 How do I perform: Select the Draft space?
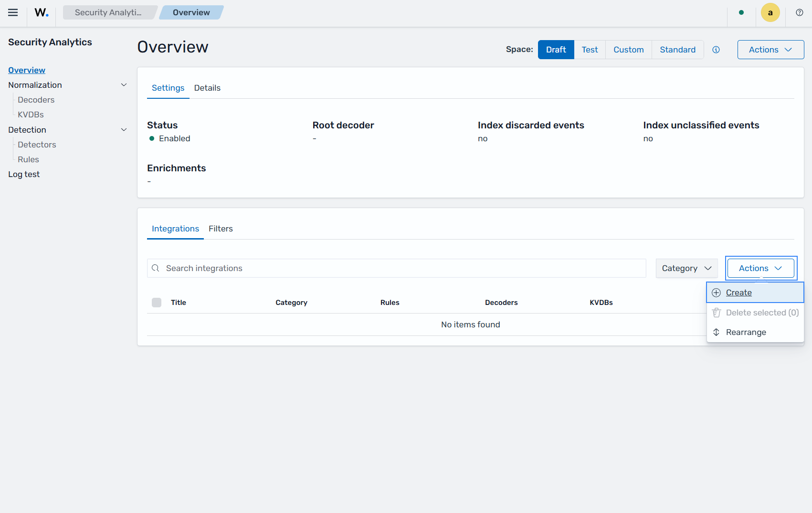(x=556, y=50)
